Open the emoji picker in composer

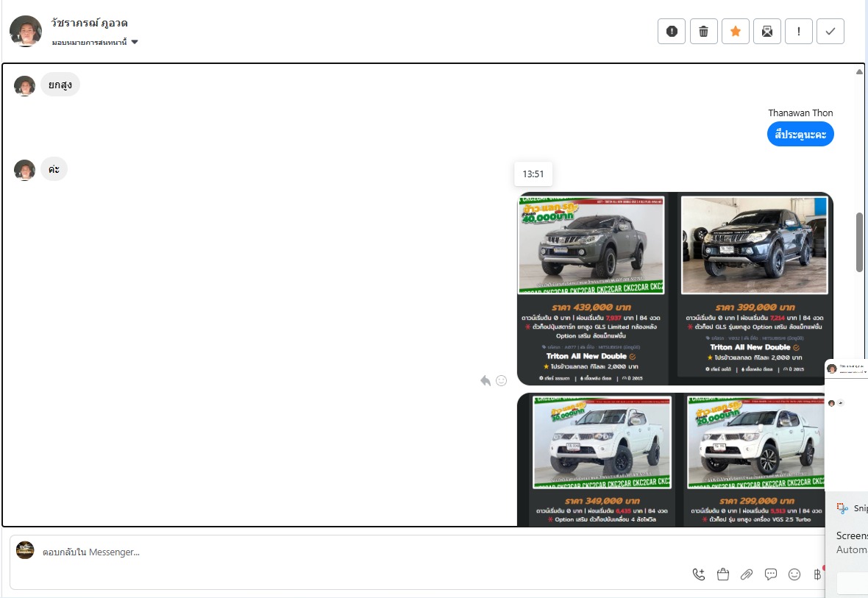(x=794, y=574)
